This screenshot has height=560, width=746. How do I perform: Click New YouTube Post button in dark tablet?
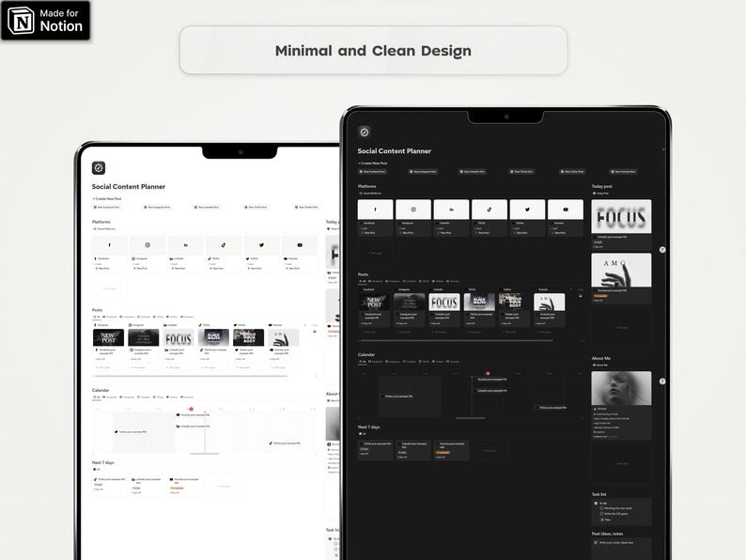pos(623,172)
